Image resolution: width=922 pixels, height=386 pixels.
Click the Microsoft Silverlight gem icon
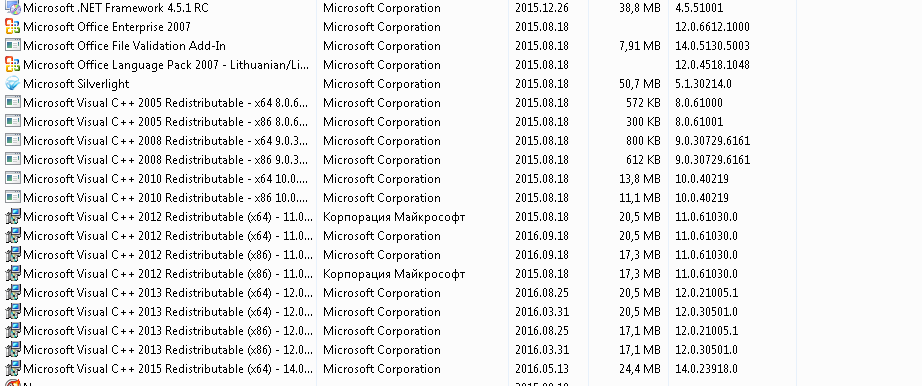(x=12, y=84)
